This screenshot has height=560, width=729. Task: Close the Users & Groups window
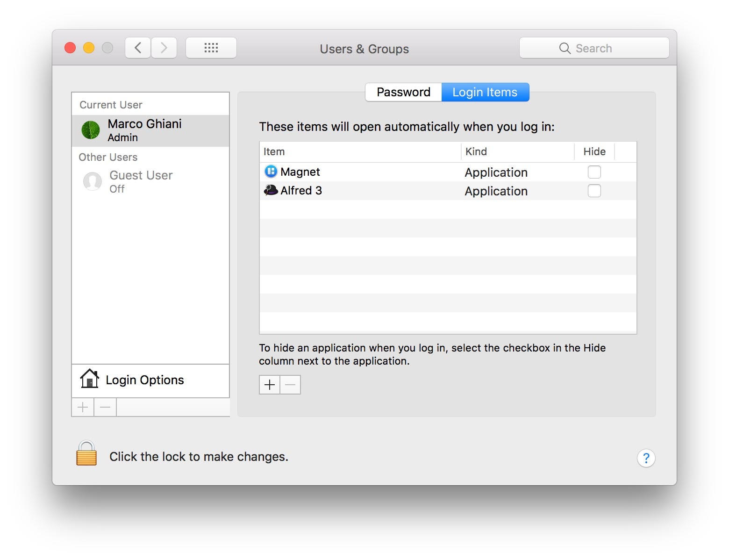70,48
